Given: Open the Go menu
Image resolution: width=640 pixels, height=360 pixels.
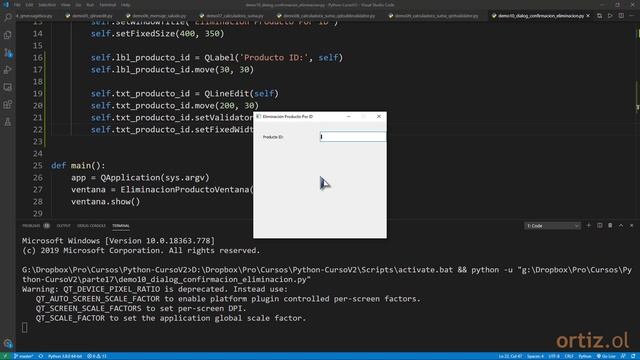Looking at the screenshot, I should point(78,5).
